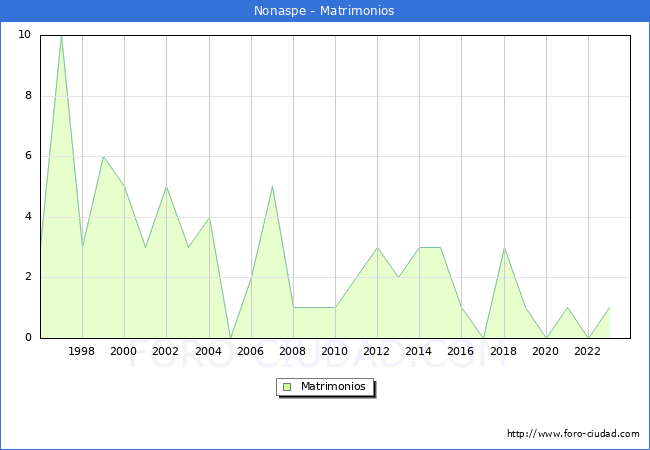
Task: Click the y-axis label 0
Action: click(x=28, y=338)
